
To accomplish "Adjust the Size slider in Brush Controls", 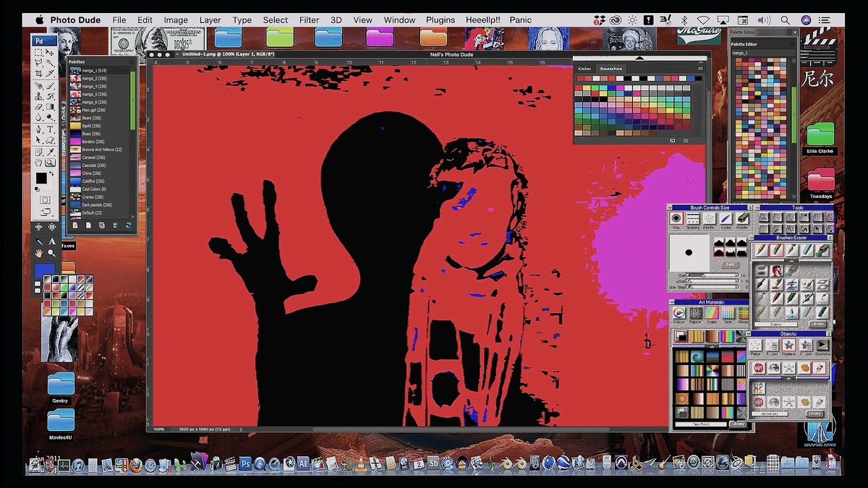I will pos(712,275).
